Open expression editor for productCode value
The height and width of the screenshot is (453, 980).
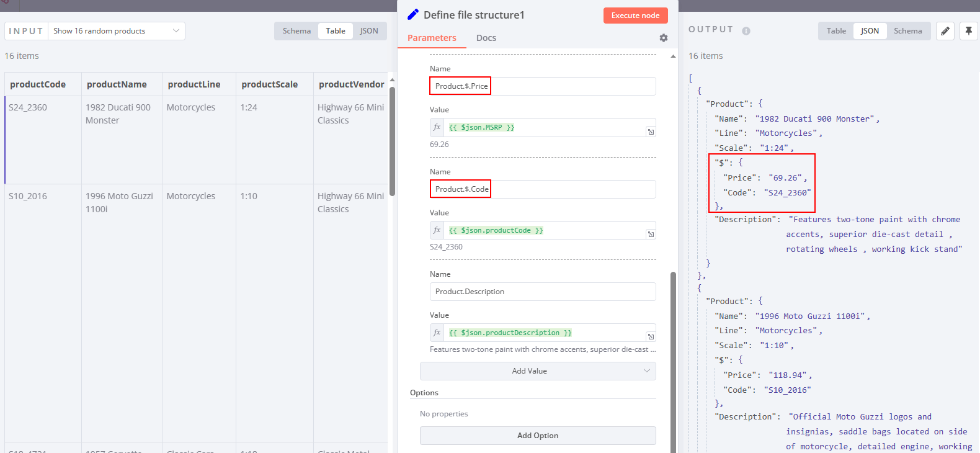tap(651, 234)
